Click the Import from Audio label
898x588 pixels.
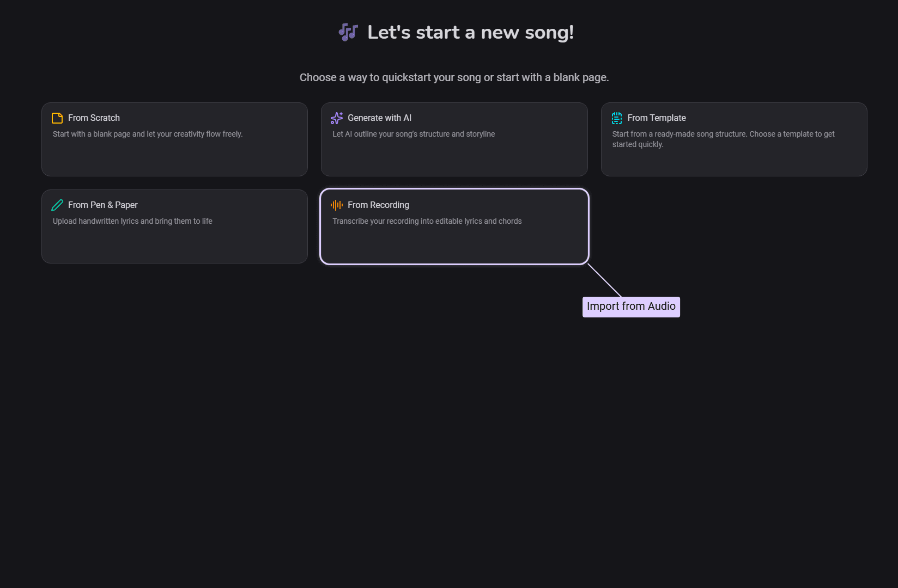click(631, 307)
